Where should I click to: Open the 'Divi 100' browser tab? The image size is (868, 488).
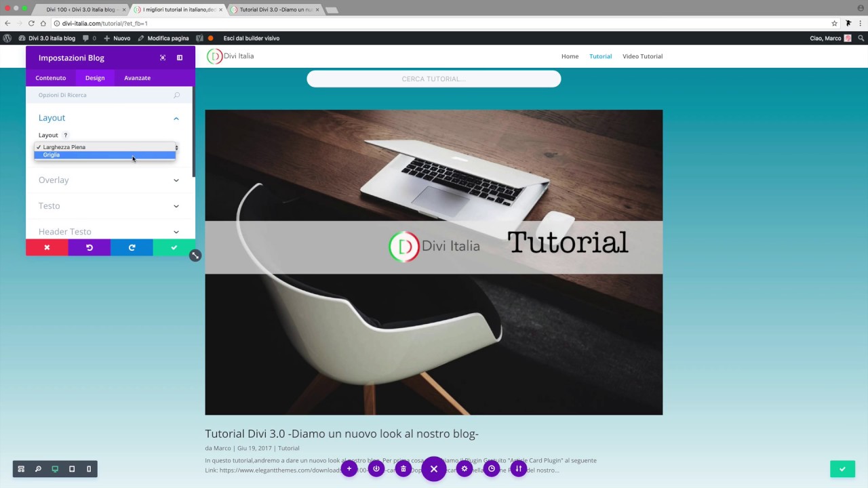[81, 9]
